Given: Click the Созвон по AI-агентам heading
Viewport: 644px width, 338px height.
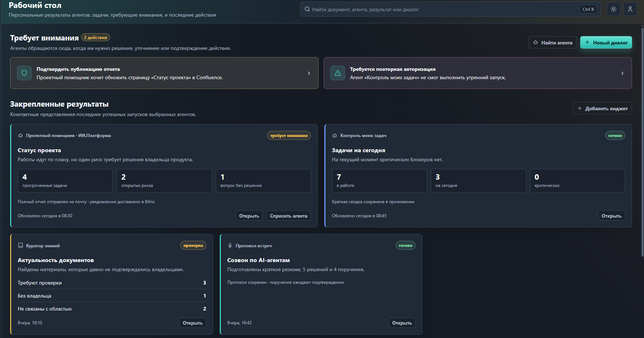Looking at the screenshot, I should coord(258,260).
